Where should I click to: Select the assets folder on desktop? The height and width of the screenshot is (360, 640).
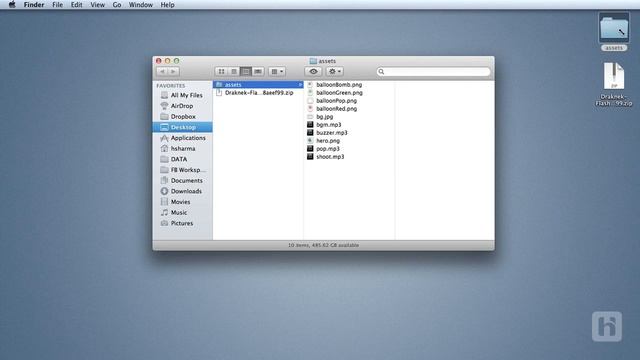point(614,32)
